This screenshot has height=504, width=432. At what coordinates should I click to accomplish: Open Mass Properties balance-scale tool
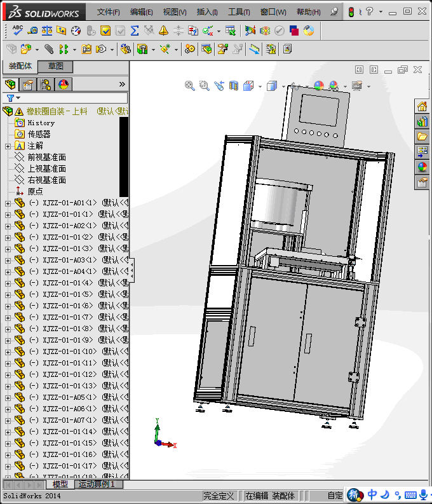[x=47, y=31]
